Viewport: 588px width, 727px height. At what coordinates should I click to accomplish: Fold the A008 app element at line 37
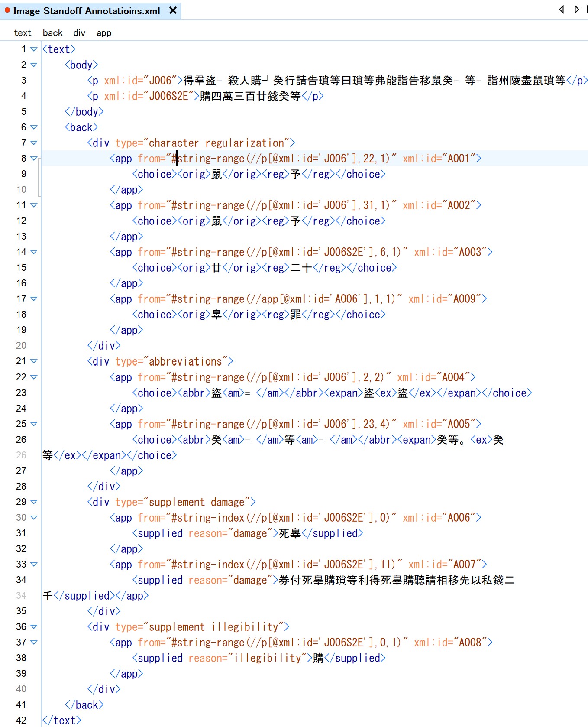click(x=34, y=643)
